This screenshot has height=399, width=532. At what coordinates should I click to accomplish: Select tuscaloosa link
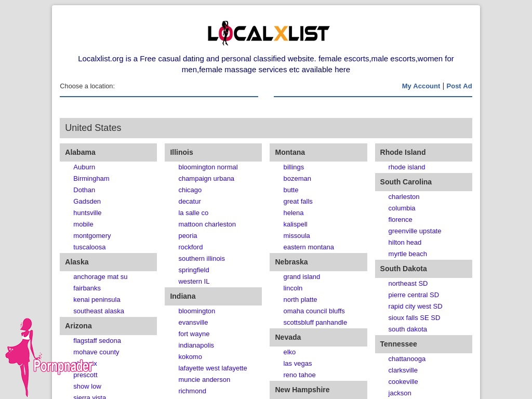pos(89,247)
